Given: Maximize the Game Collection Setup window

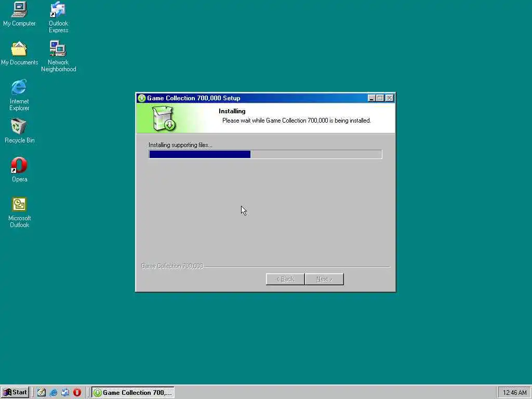Looking at the screenshot, I should 380,98.
